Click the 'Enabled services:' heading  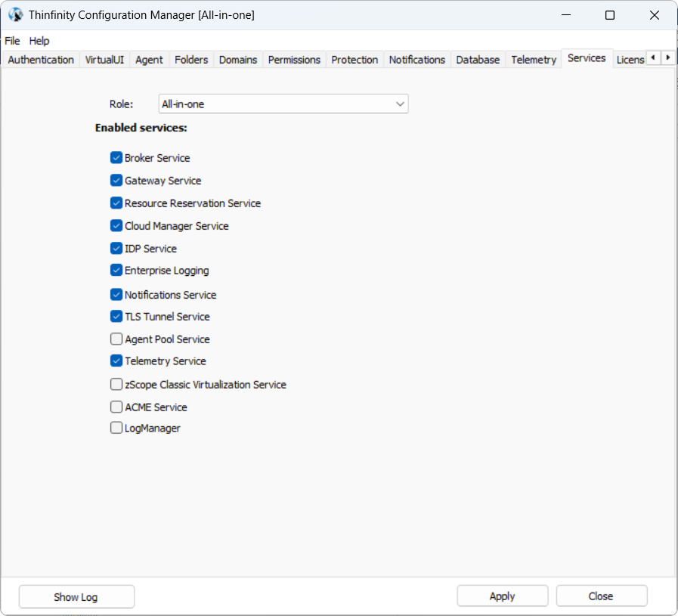coord(141,128)
